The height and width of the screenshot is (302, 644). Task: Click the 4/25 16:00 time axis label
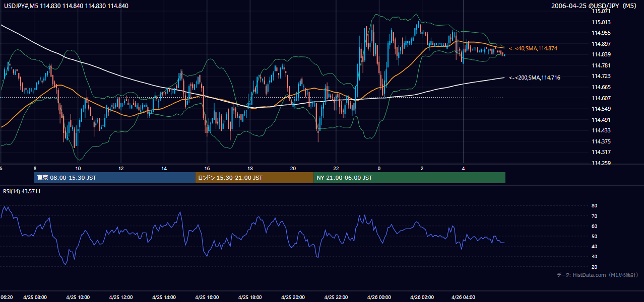click(x=207, y=297)
